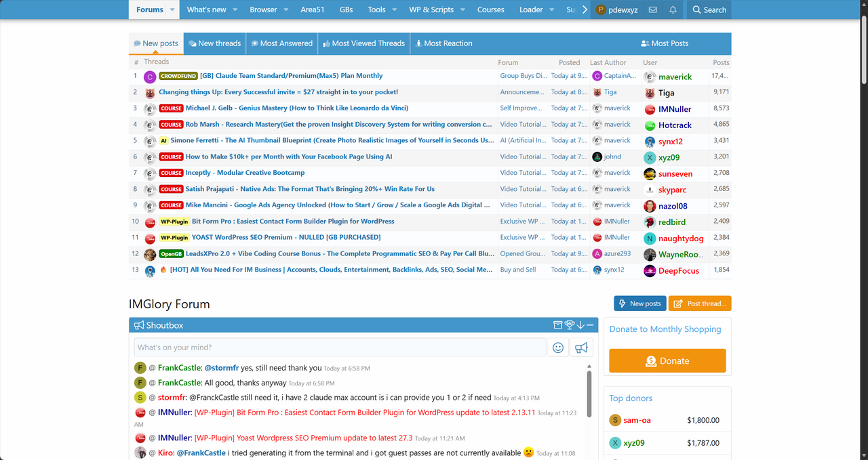Click the orange Donate button
Viewport: 868px width, 460px height.
pos(667,361)
